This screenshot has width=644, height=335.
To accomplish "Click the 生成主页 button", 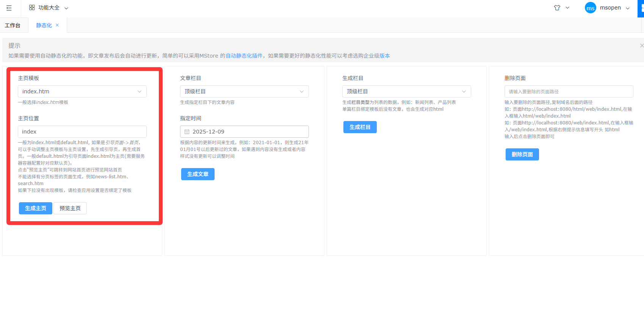I will tap(36, 208).
